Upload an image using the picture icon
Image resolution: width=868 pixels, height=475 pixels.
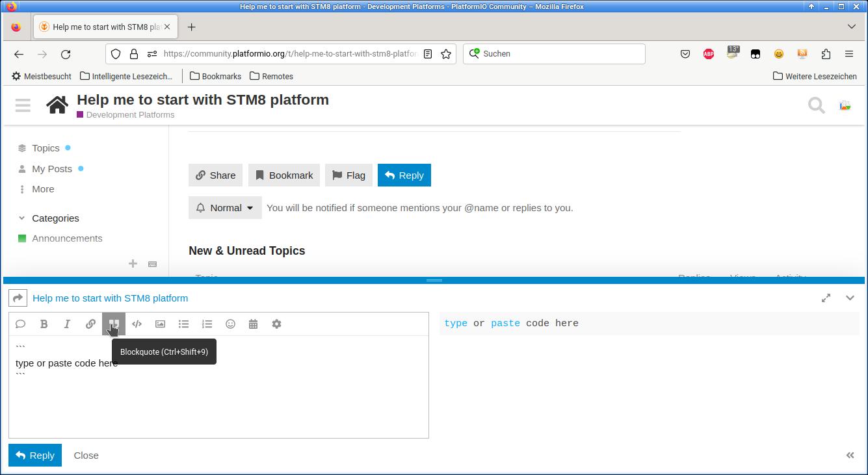coord(160,324)
